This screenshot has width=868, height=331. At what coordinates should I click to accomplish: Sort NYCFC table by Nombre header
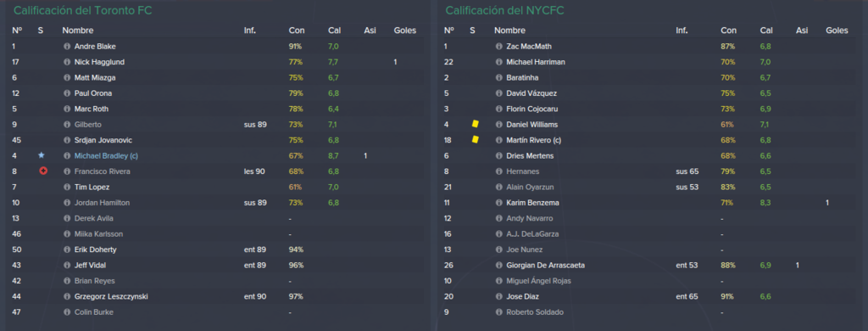509,31
